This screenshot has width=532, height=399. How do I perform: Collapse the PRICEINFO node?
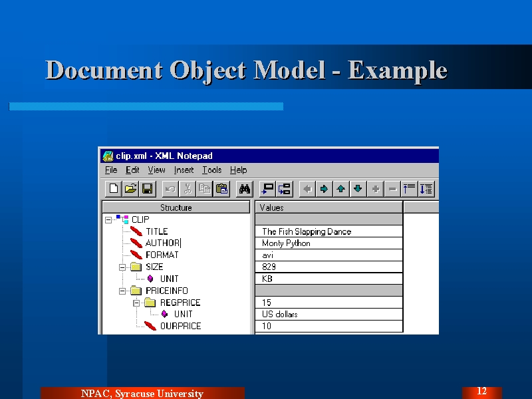tap(122, 291)
